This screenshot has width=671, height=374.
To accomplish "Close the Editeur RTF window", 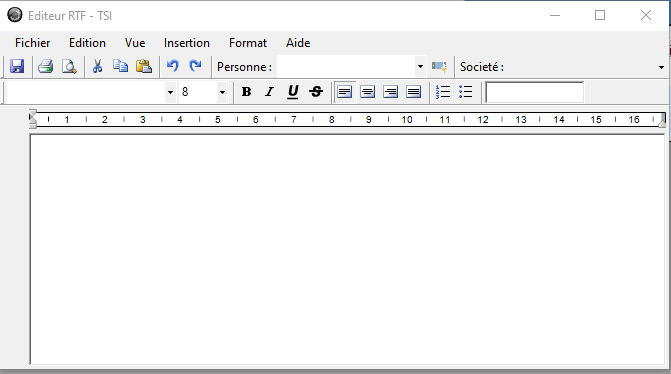I will [x=646, y=15].
